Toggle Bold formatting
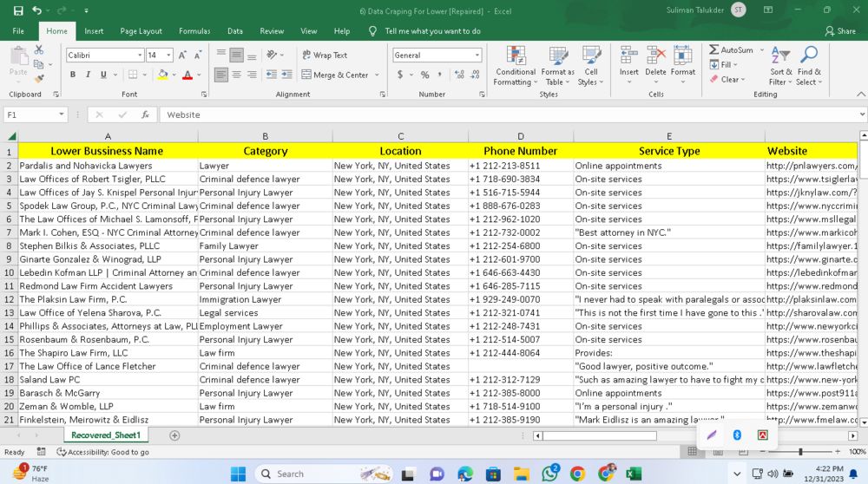 [x=73, y=75]
